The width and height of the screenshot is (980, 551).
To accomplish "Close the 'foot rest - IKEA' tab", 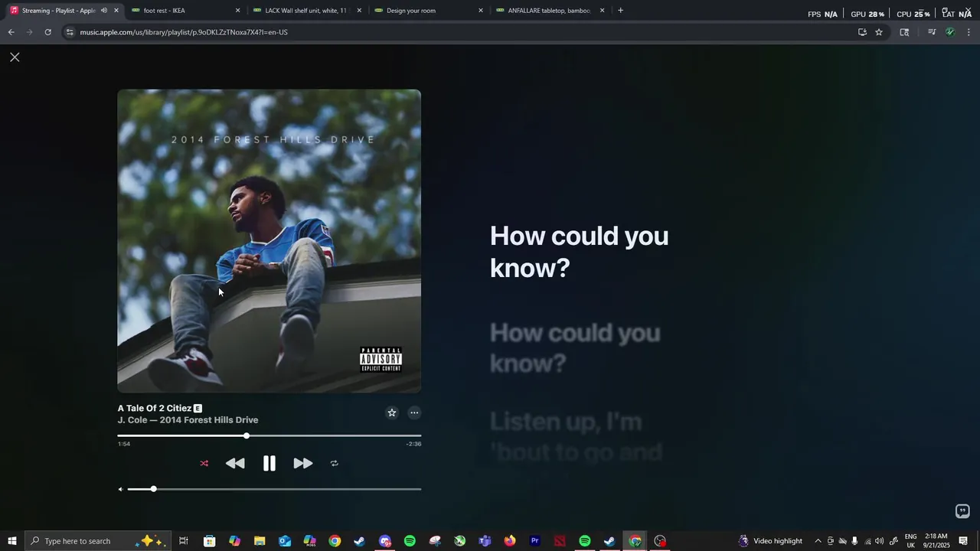I will tap(237, 11).
